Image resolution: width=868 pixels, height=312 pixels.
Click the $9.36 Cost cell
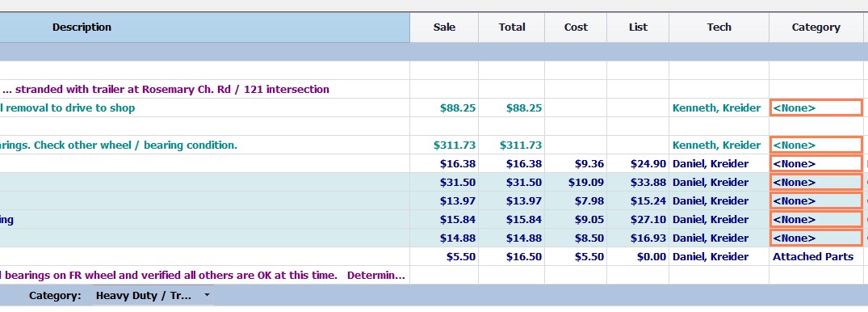(x=576, y=164)
